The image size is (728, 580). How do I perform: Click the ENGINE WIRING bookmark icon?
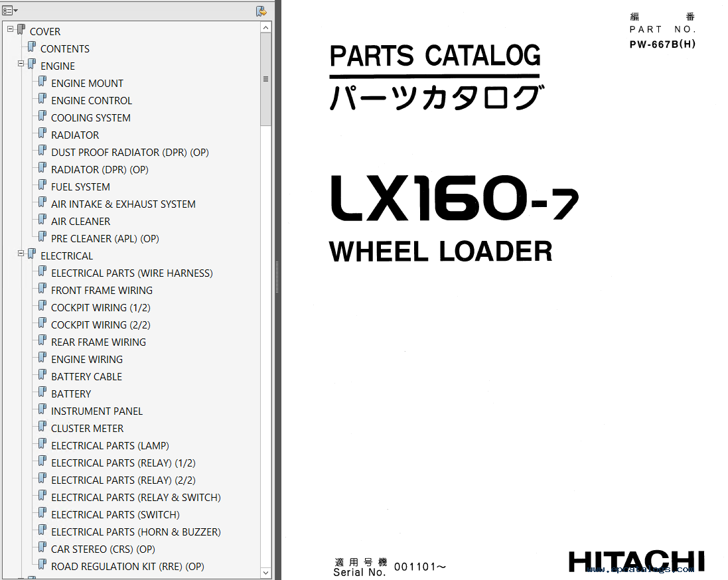click(42, 358)
